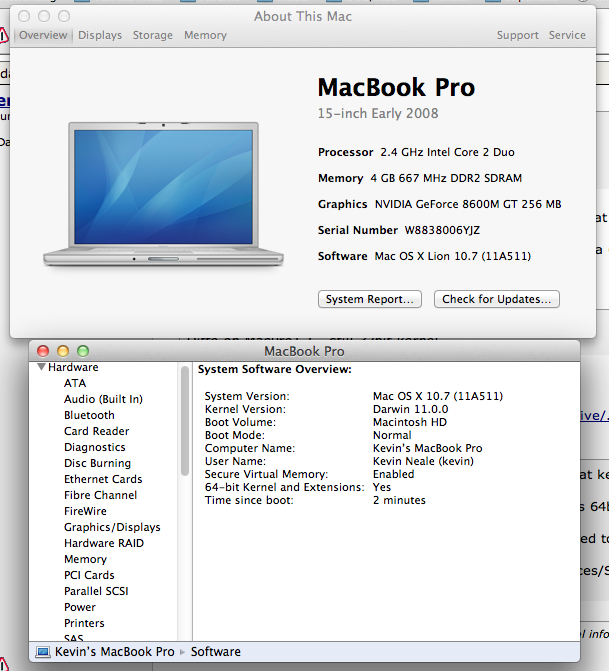Click the serial number W8838006YJZ

(x=442, y=230)
